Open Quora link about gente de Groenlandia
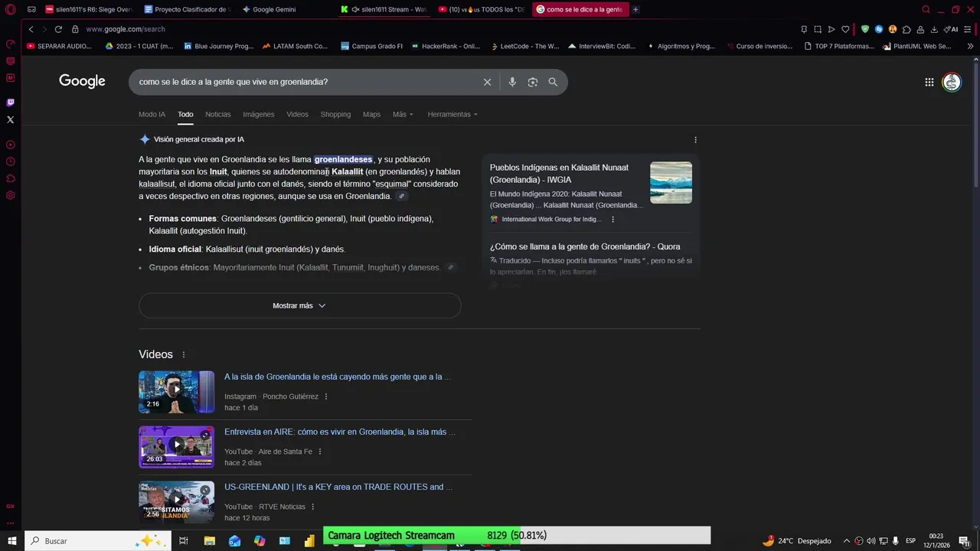 (585, 246)
